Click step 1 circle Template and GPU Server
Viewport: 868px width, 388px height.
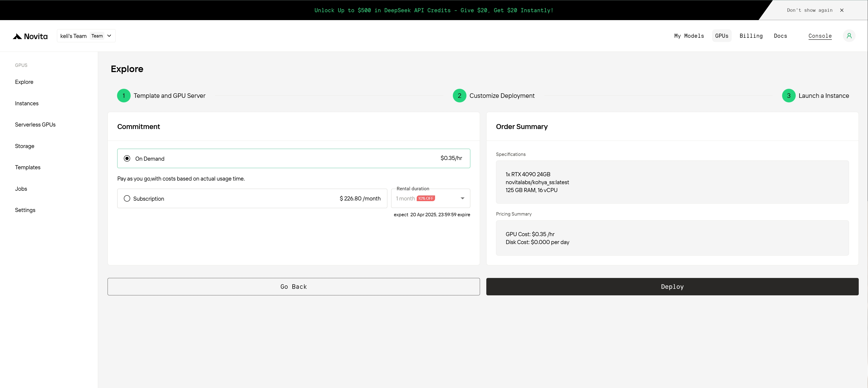point(124,96)
